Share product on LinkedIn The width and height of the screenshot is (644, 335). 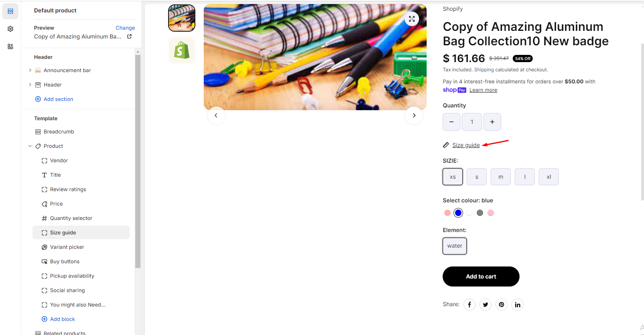(x=518, y=305)
